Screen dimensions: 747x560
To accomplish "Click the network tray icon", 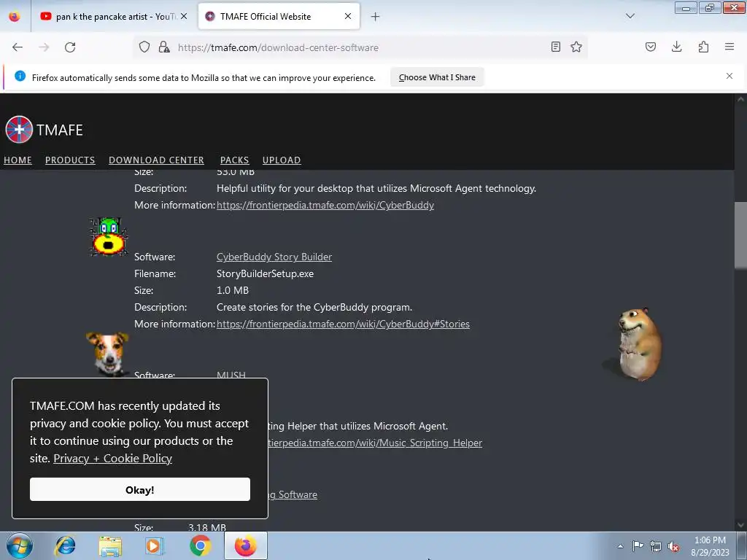I will pyautogui.click(x=656, y=547).
